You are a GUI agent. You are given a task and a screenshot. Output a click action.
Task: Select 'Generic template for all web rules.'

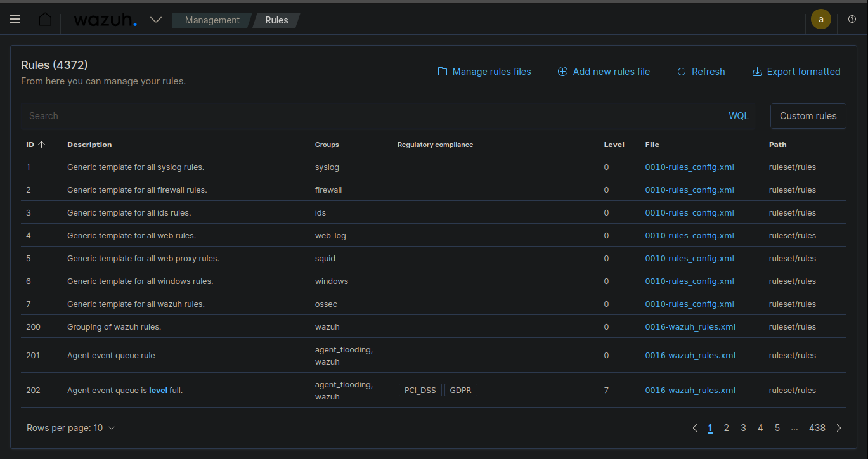click(x=131, y=236)
